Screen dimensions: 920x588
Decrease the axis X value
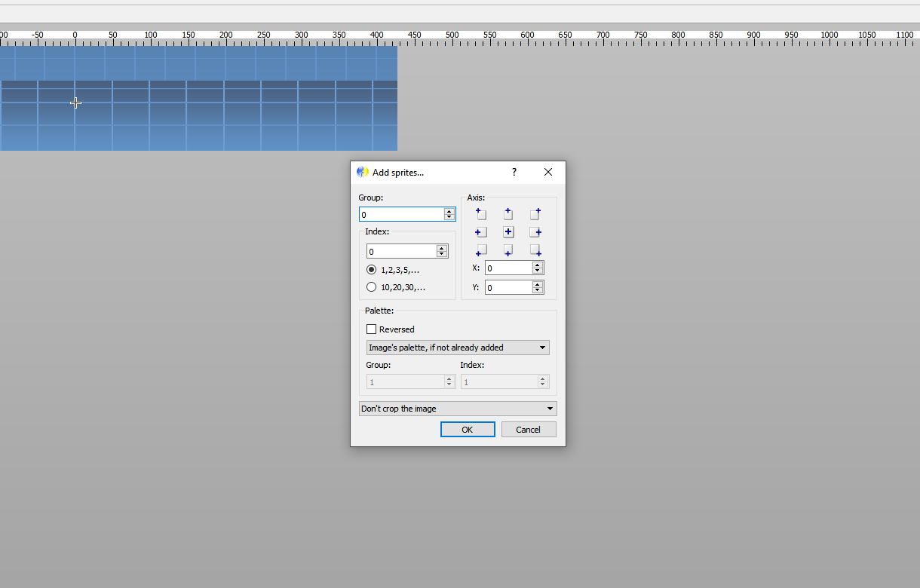(538, 271)
